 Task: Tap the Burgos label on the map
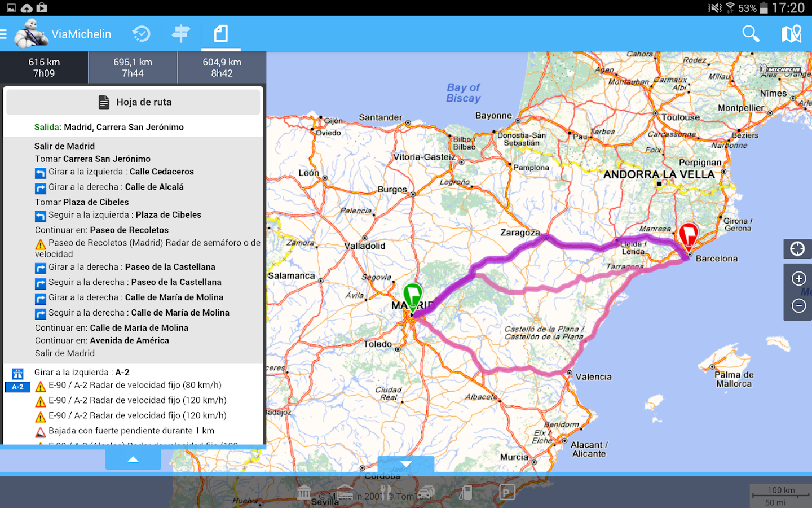point(392,190)
